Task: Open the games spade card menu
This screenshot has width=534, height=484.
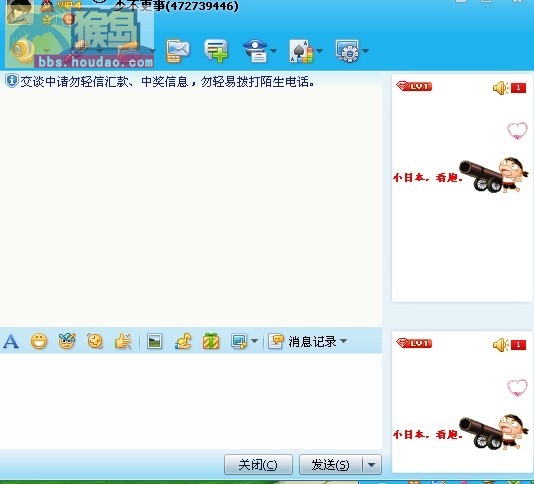Action: pyautogui.click(x=301, y=51)
